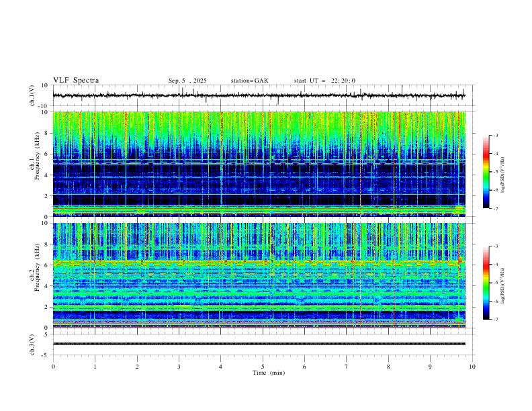Viewport: 532px width, 411px height.
Task: Click the "-5" tick on upper colorbar
Action: (496, 172)
